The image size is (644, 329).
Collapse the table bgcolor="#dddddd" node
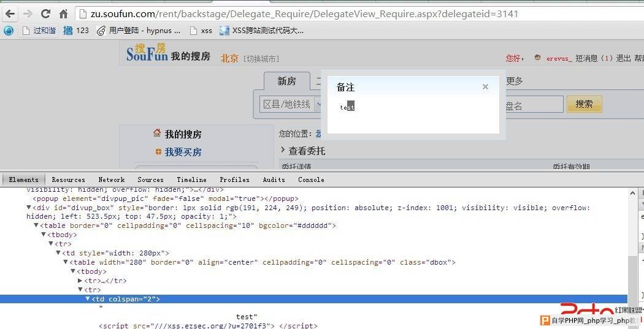[x=36, y=225]
